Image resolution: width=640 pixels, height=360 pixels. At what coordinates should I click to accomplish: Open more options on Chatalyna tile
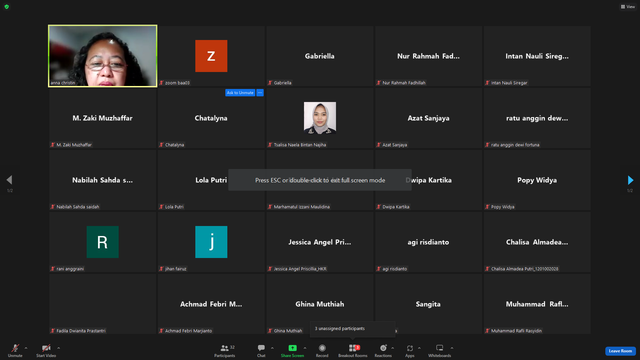click(x=260, y=93)
